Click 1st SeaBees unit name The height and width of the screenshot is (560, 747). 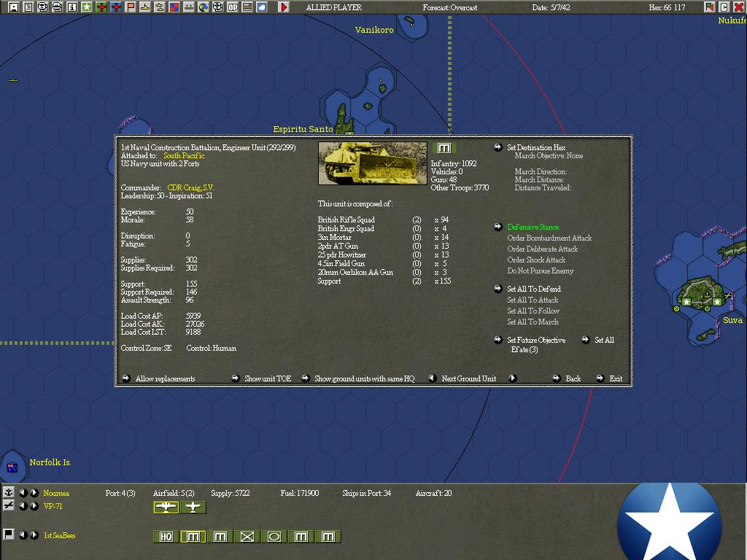click(60, 536)
